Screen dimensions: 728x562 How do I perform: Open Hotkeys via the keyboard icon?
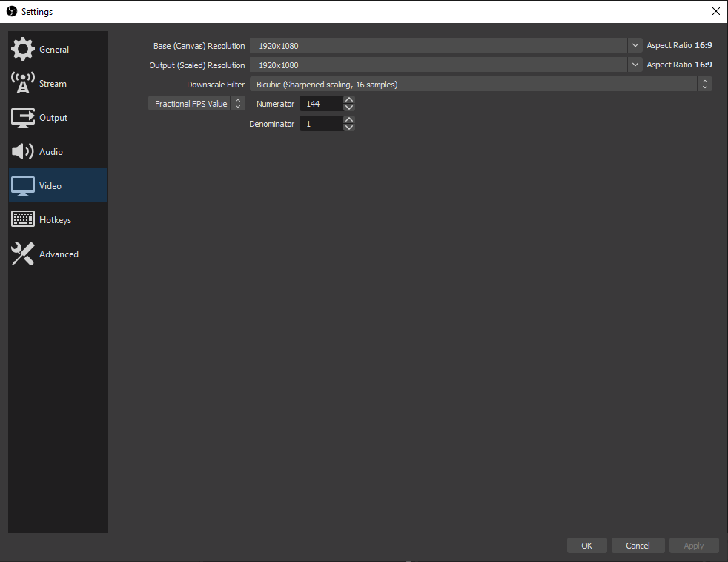pos(22,219)
